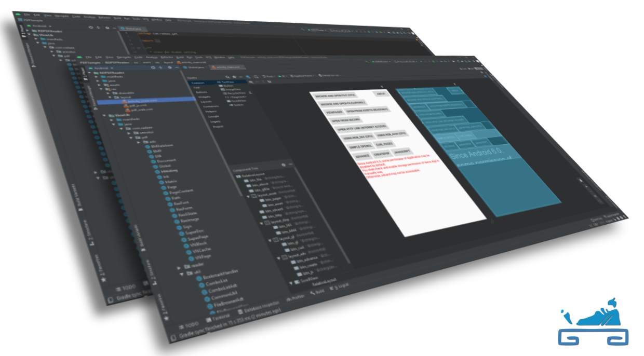Open the Build tool window tab

[317, 292]
